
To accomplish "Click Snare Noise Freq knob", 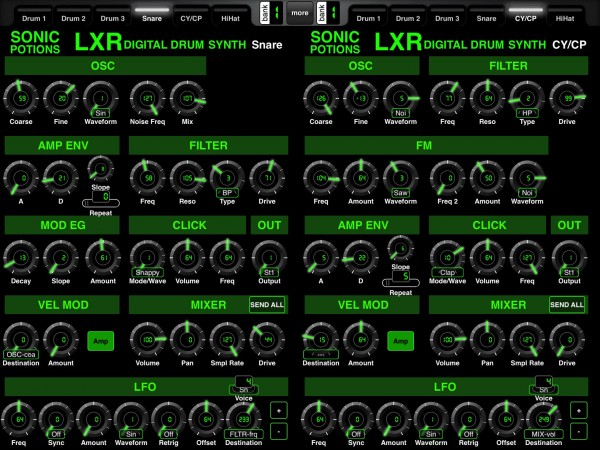I will click(147, 98).
